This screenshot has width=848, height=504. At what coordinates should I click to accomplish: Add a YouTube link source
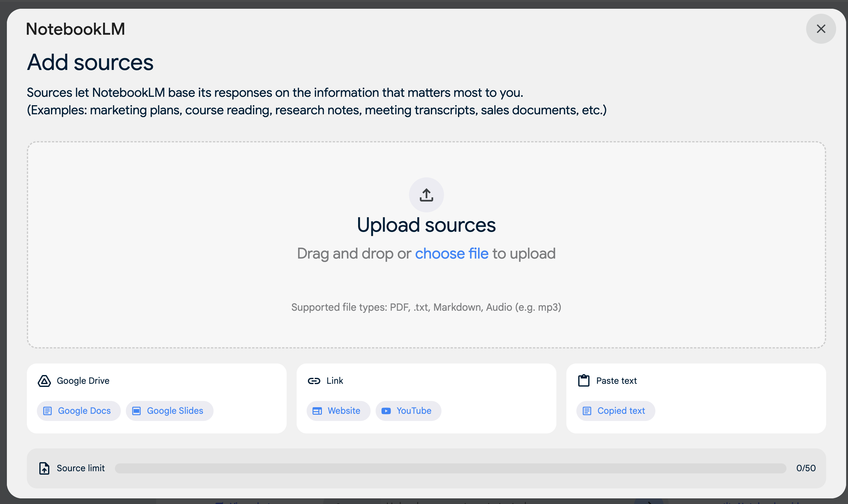pos(408,411)
